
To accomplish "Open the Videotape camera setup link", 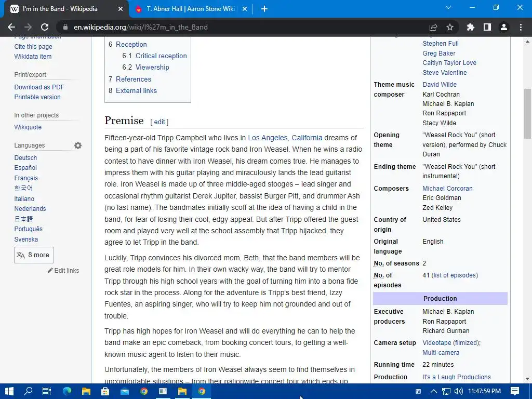I will 436,343.
